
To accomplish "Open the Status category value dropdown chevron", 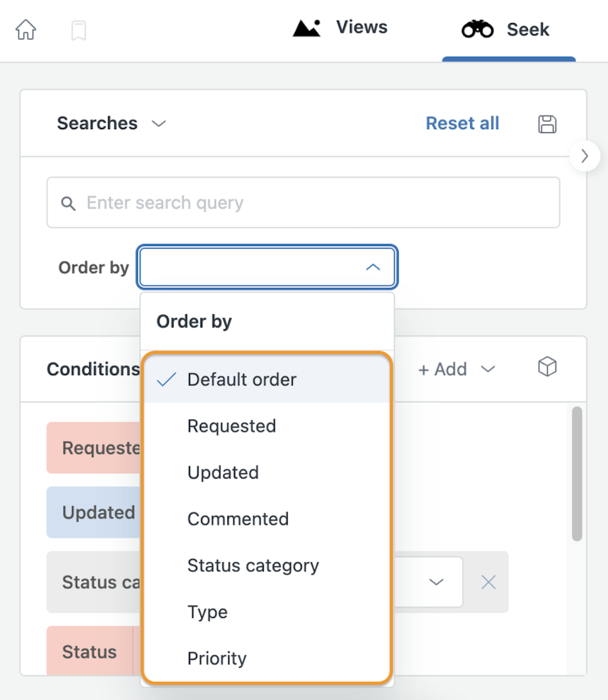I will coord(436,582).
